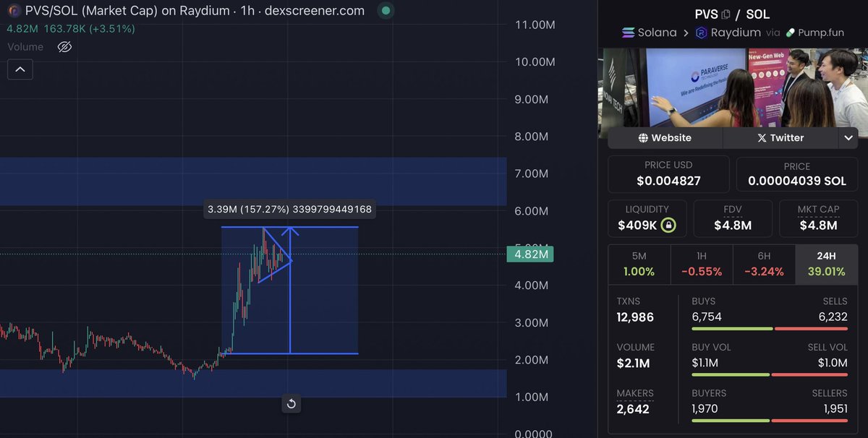Screen dimensions: 868x438
Task: Click the MKT CAP $4.8M box
Action: click(x=818, y=218)
